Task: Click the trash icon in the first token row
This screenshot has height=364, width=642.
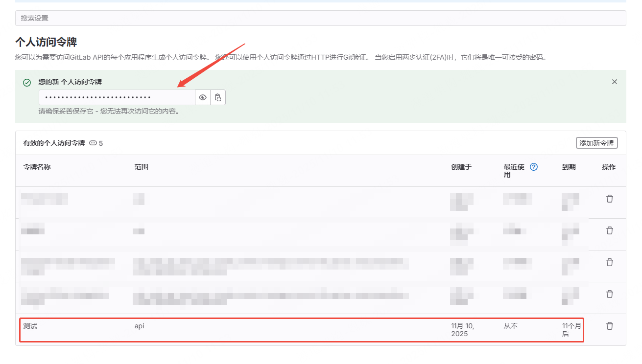Action: point(610,199)
